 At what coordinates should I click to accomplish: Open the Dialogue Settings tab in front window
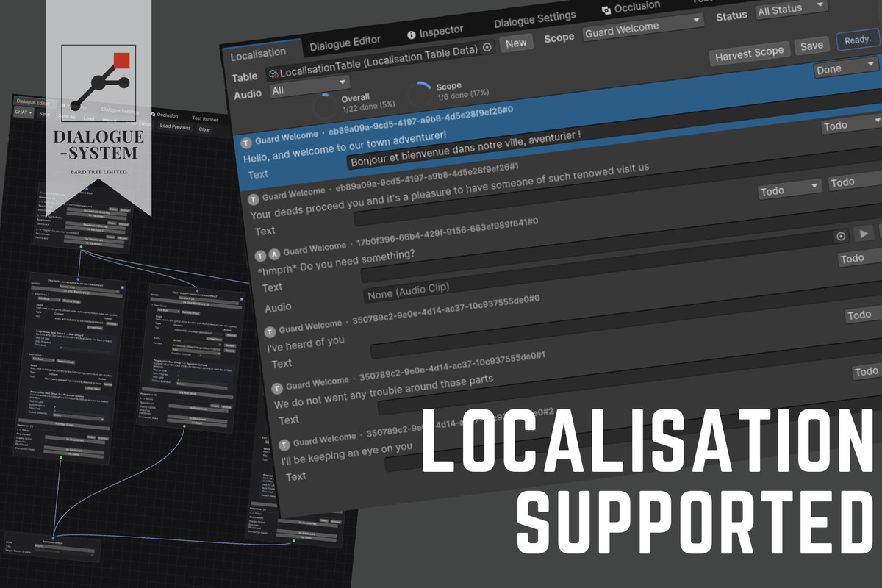534,19
